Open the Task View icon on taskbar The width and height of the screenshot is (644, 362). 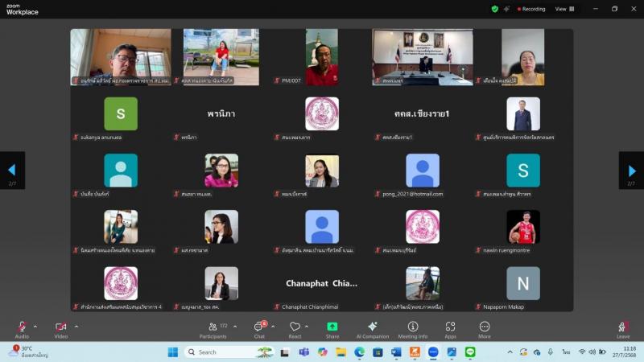click(285, 352)
